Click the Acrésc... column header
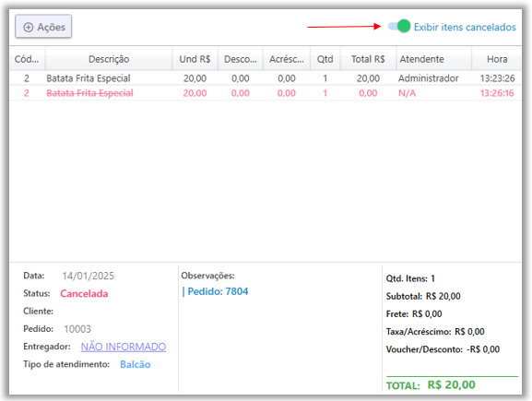 tap(287, 59)
